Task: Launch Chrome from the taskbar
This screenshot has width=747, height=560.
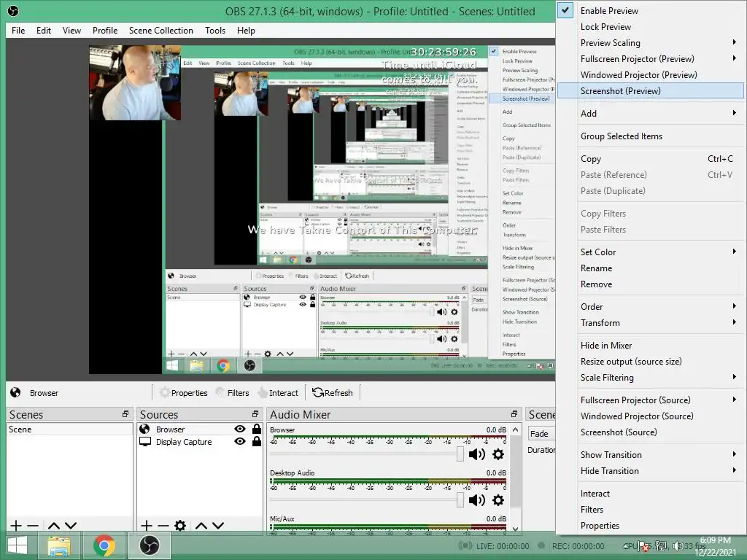Action: click(104, 545)
